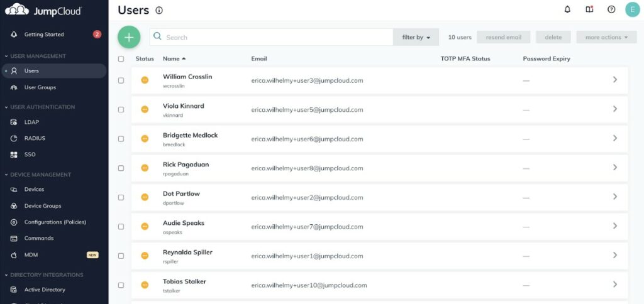Click Viola Kinnard's status icon
Image resolution: width=644 pixels, height=304 pixels.
(145, 109)
